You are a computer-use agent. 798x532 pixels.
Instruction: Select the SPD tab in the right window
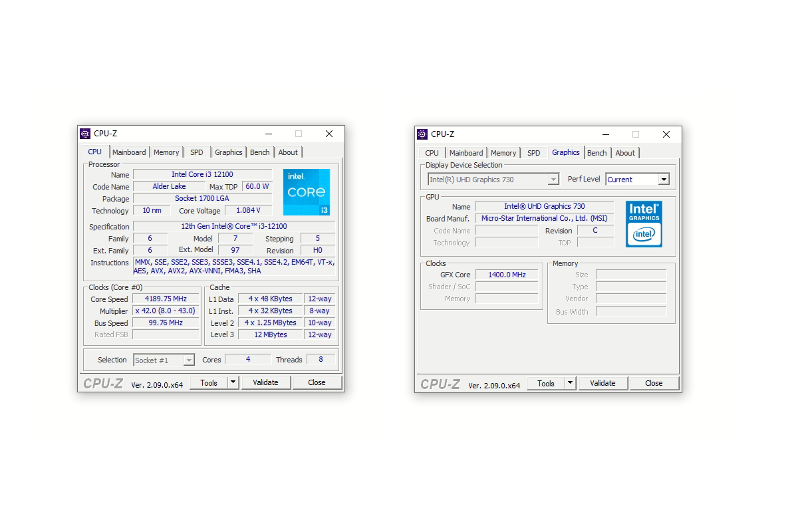pos(534,153)
